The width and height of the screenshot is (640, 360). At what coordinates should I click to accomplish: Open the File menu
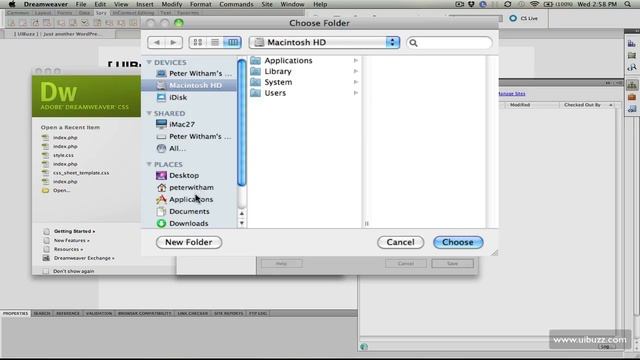[81, 4]
